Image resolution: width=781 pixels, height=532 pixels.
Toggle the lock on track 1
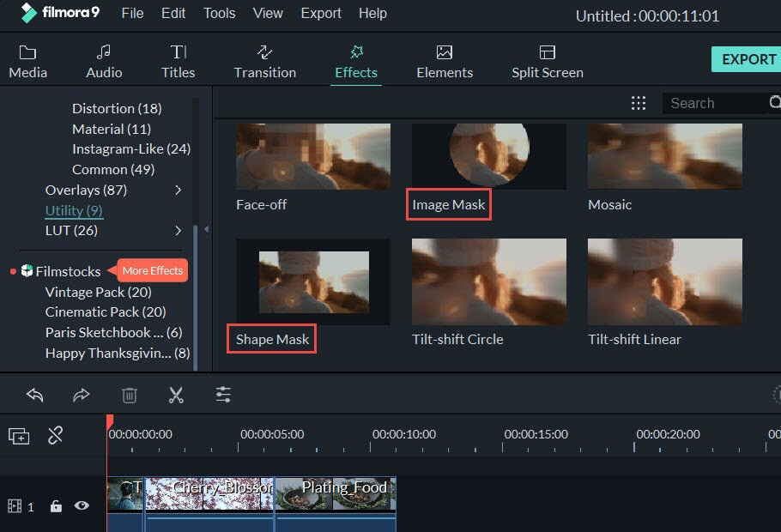[56, 506]
